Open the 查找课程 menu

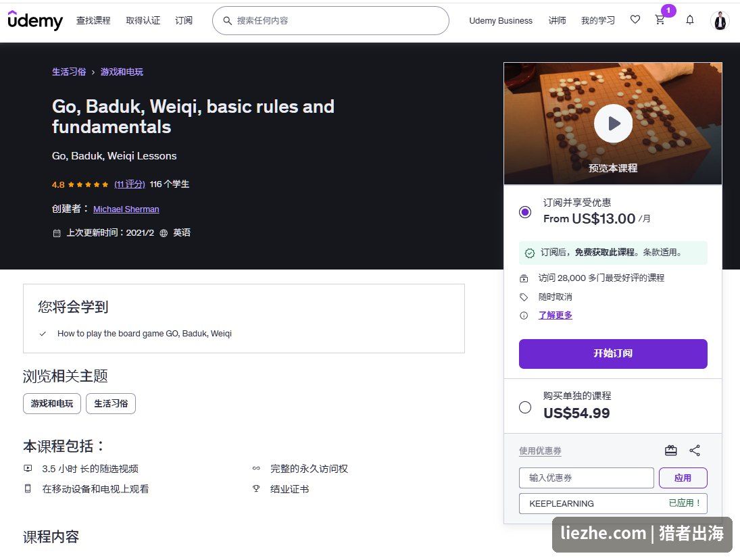(93, 20)
